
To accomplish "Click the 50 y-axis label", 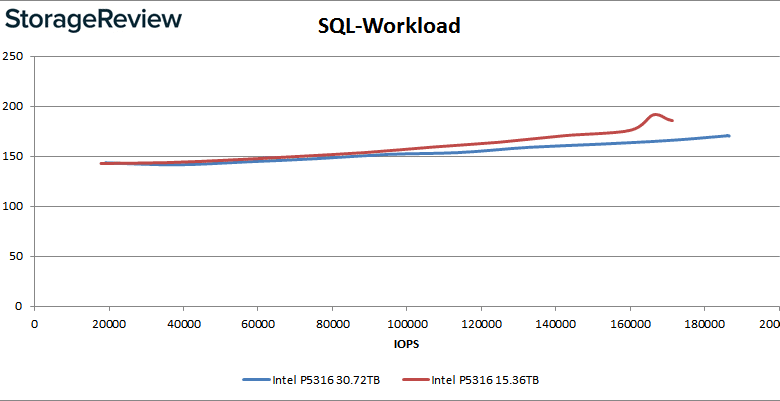I will 15,256.
